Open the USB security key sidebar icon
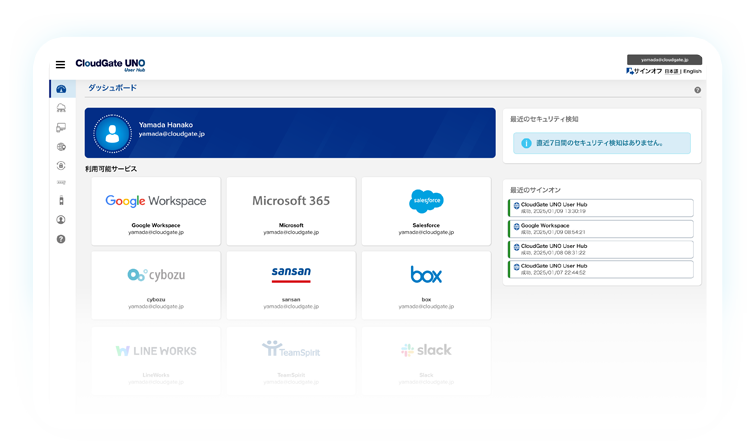Screen dimensions: 750x447 click(x=61, y=200)
